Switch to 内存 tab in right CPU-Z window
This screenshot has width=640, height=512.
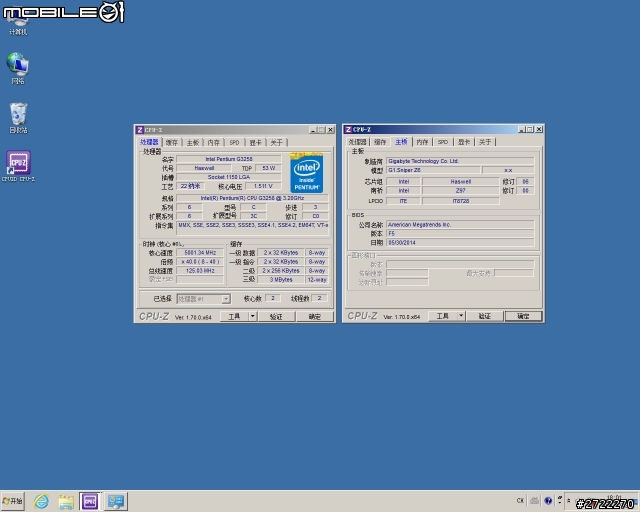[x=422, y=142]
